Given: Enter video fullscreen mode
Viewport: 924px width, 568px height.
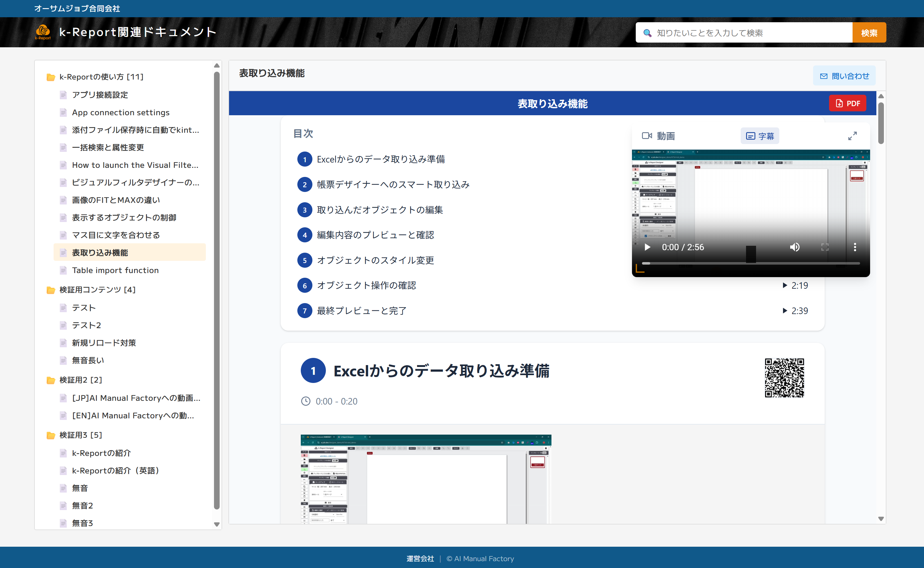Looking at the screenshot, I should pos(825,247).
